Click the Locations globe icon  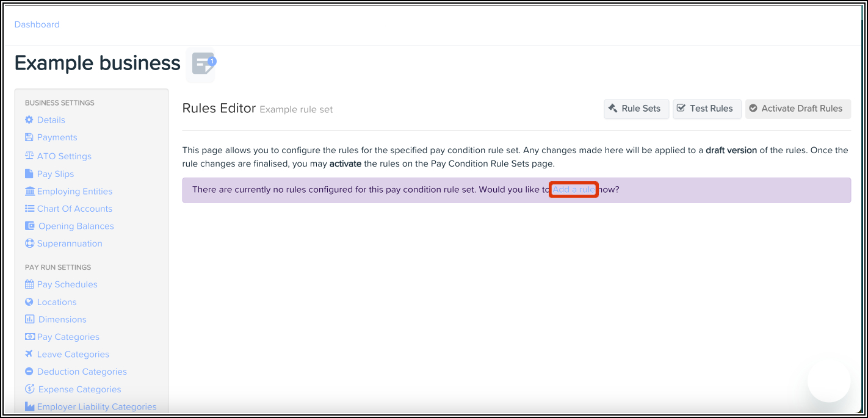(x=29, y=301)
